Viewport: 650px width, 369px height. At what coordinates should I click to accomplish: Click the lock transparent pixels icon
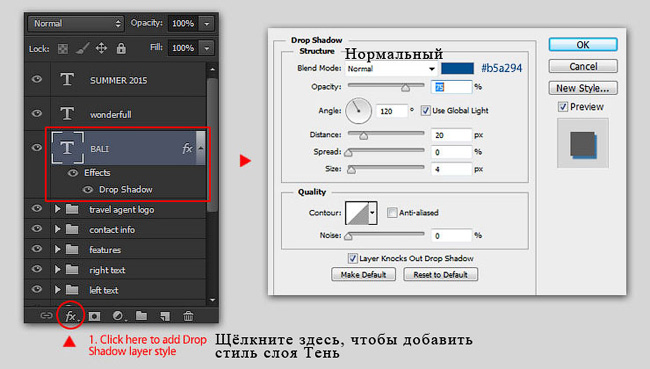point(63,49)
